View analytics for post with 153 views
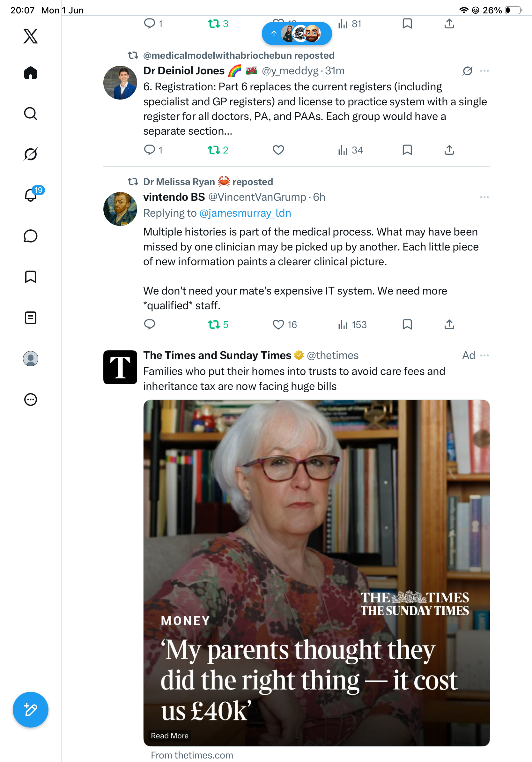532x762 pixels. 352,324
